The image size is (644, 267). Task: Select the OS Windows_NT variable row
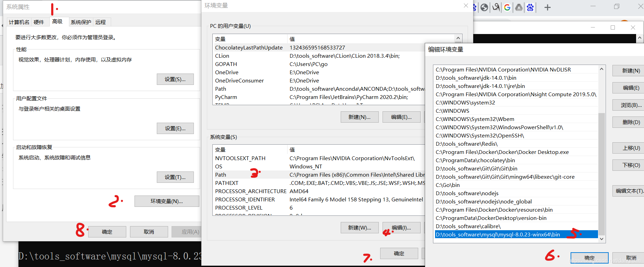[319, 166]
